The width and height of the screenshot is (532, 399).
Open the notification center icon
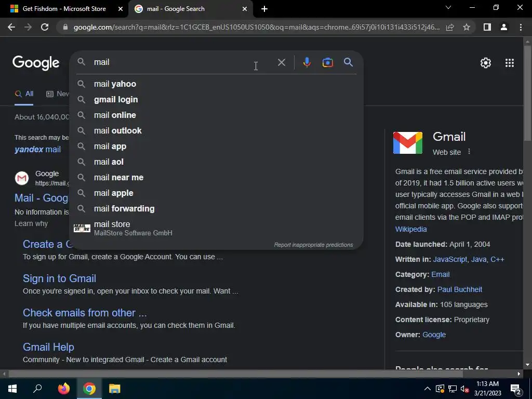point(516,389)
